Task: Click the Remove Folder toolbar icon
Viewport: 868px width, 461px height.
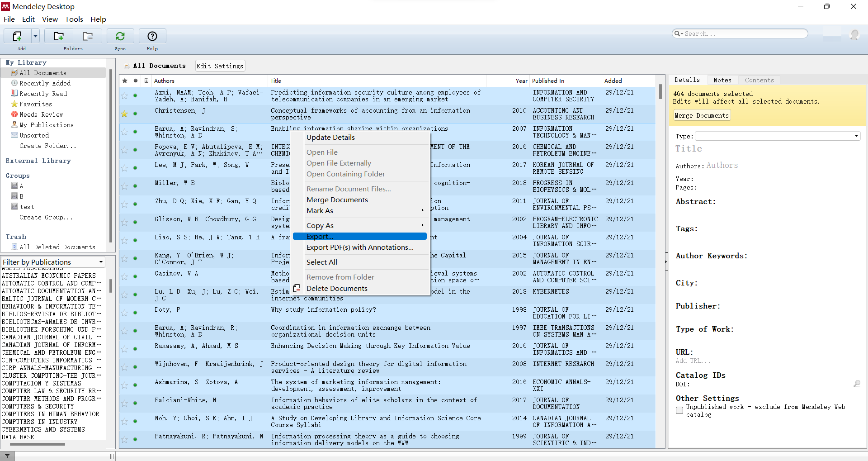Action: 88,36
